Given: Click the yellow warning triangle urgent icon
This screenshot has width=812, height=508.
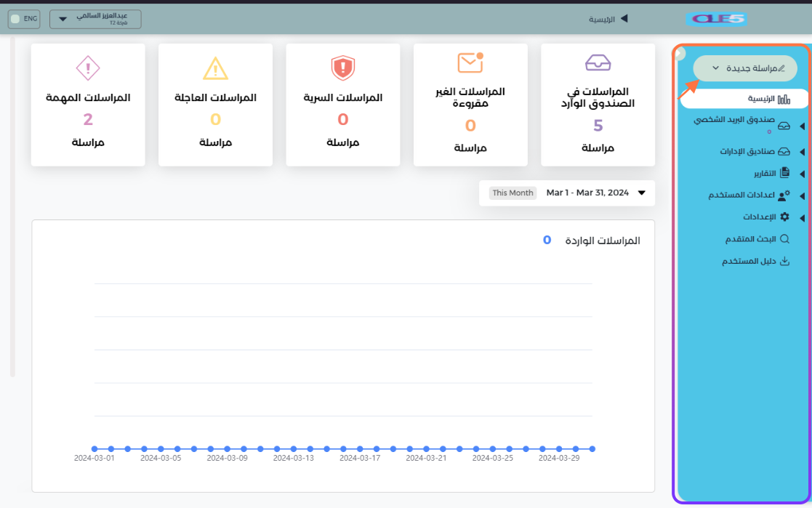Looking at the screenshot, I should (x=215, y=68).
